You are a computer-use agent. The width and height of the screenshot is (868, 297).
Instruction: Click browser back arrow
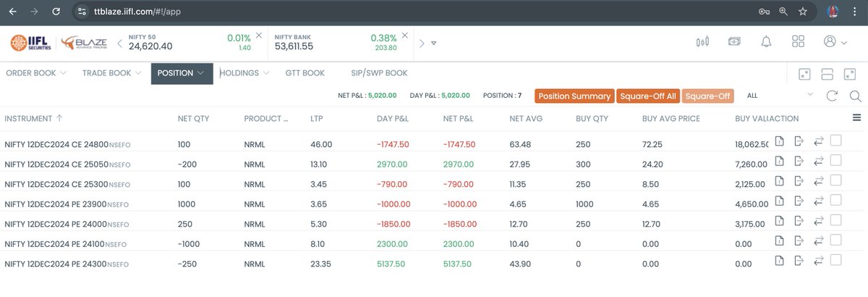(12, 12)
